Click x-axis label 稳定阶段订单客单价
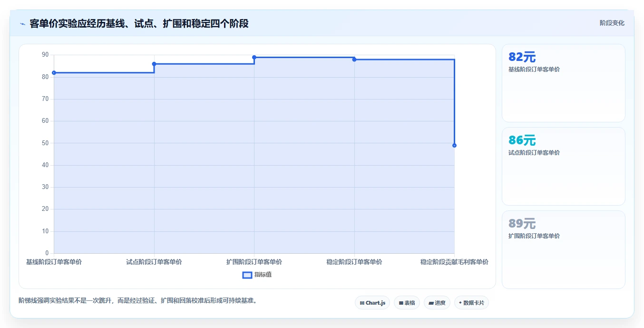Viewport: 644px width, 328px height. (x=354, y=262)
